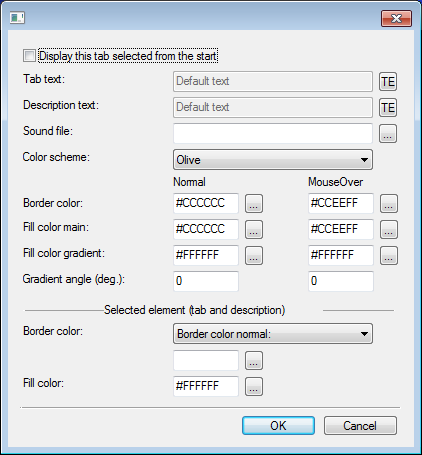Click the MouseOver Fill color main #CCEEFF field
Viewport: 422px width, 455px height.
coord(341,229)
